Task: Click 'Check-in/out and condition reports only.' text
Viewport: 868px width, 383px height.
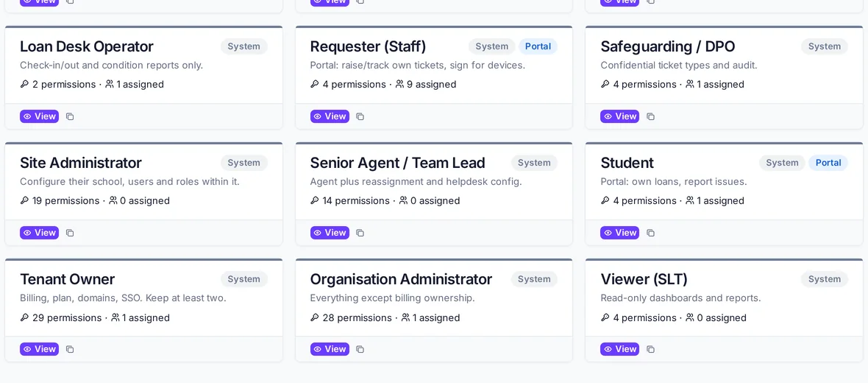Action: (x=111, y=66)
